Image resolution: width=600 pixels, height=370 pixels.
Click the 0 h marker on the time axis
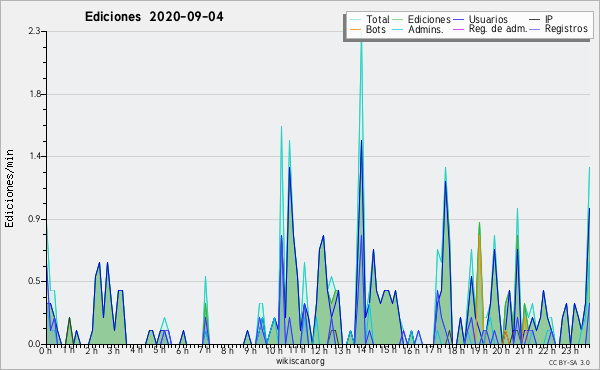click(x=45, y=350)
